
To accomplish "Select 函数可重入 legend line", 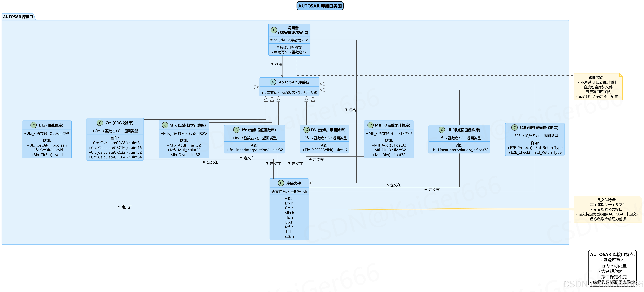I will (612, 260).
